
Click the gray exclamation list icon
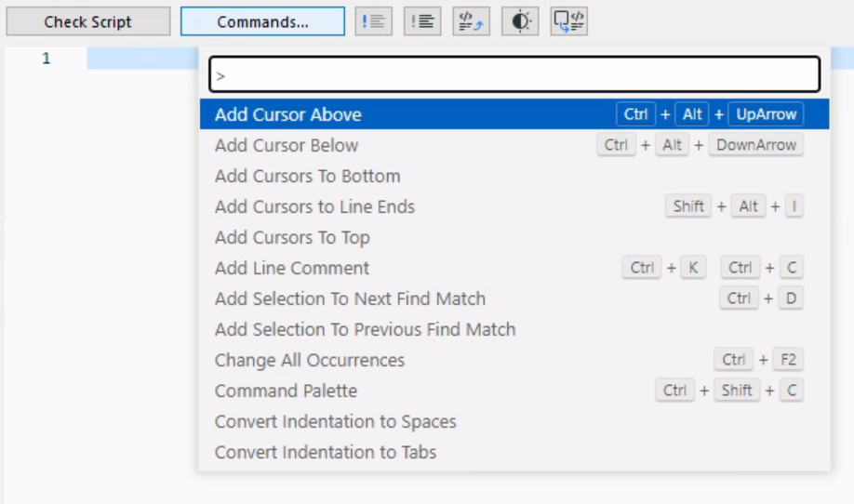422,21
